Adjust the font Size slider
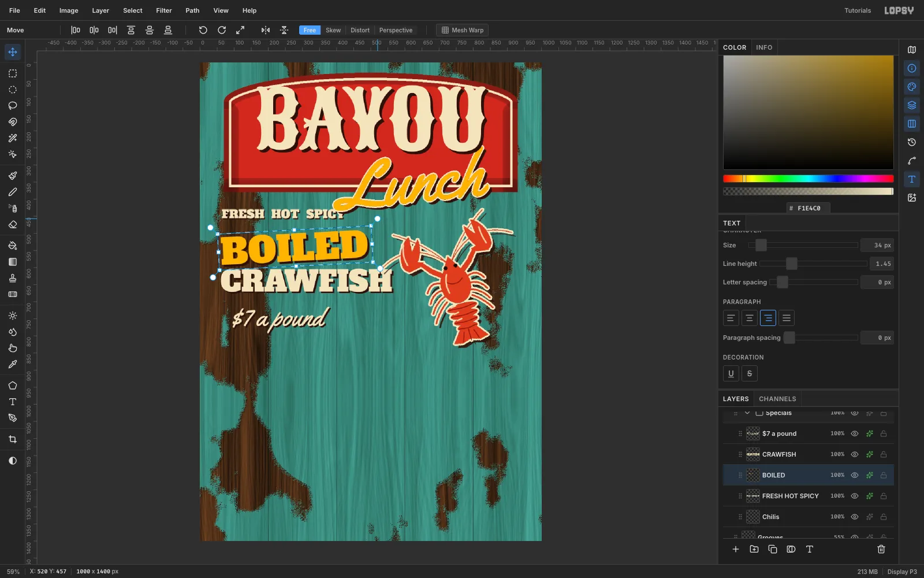The height and width of the screenshot is (578, 924). pos(803,245)
